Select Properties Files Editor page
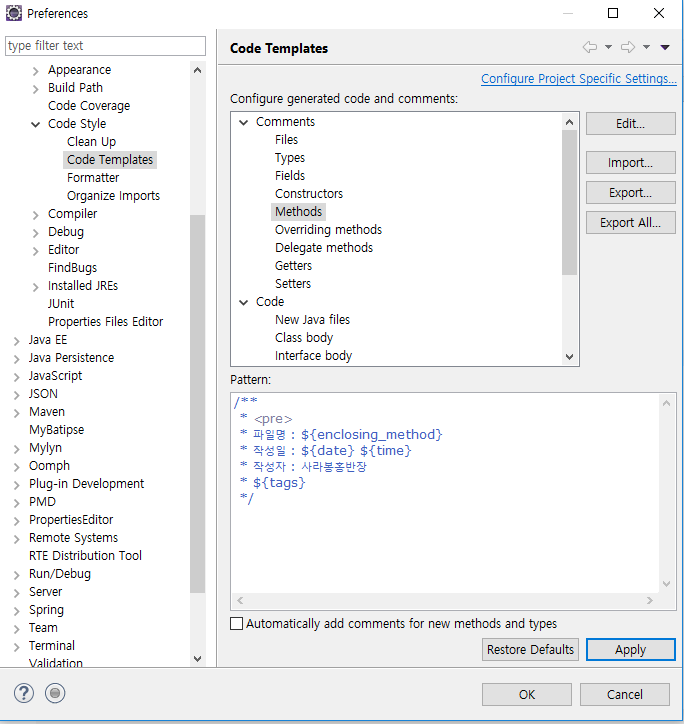The image size is (684, 724). [105, 322]
